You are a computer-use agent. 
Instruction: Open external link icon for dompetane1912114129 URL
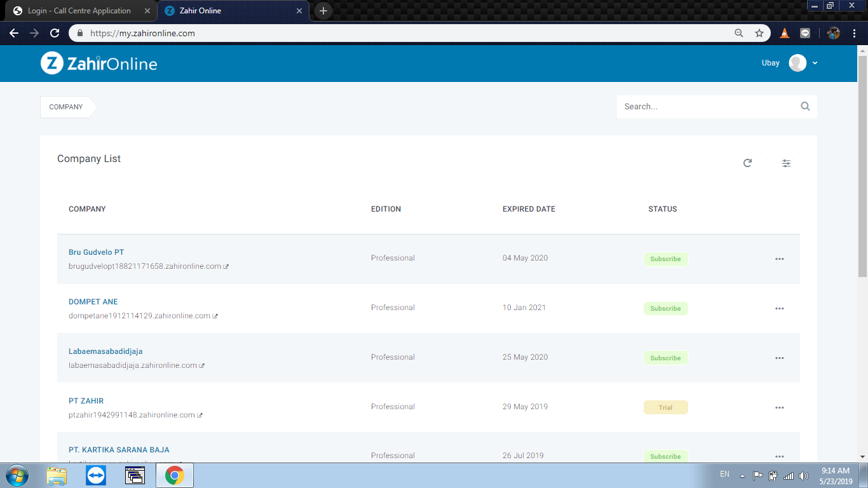[215, 316]
